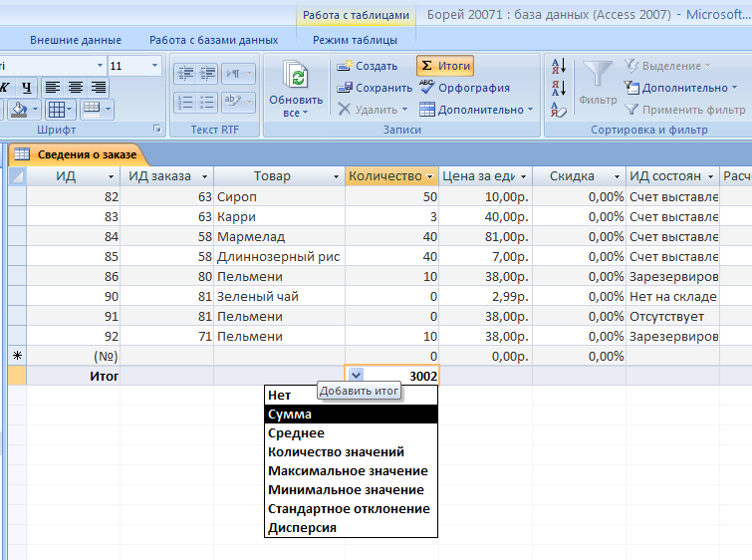The image size is (752, 560).
Task: Sort descending with the Я-A icon
Action: click(x=558, y=88)
